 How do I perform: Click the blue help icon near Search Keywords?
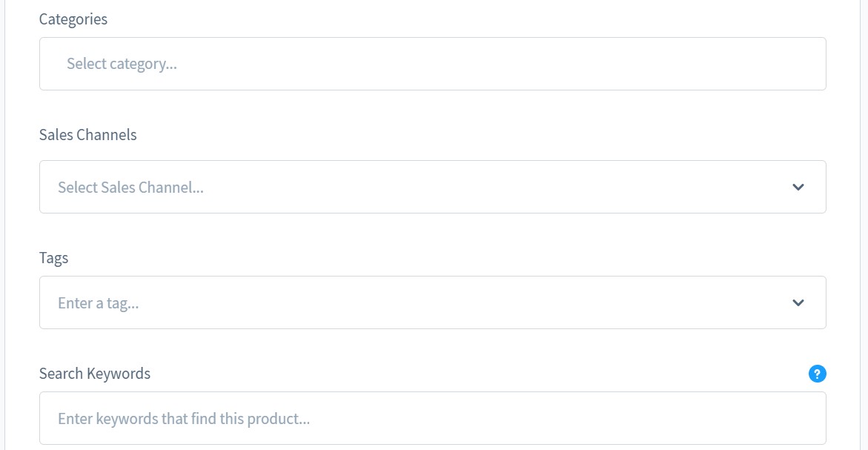point(817,374)
